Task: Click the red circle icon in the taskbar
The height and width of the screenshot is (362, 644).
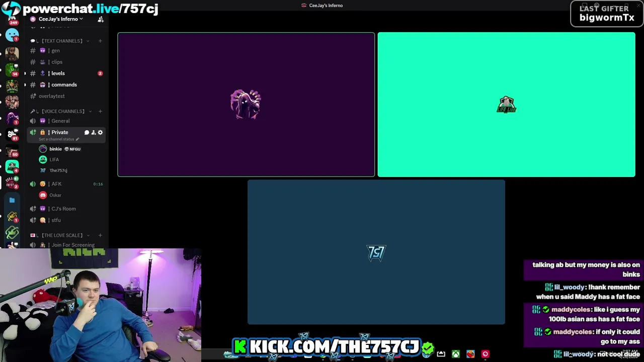Action: pyautogui.click(x=485, y=354)
